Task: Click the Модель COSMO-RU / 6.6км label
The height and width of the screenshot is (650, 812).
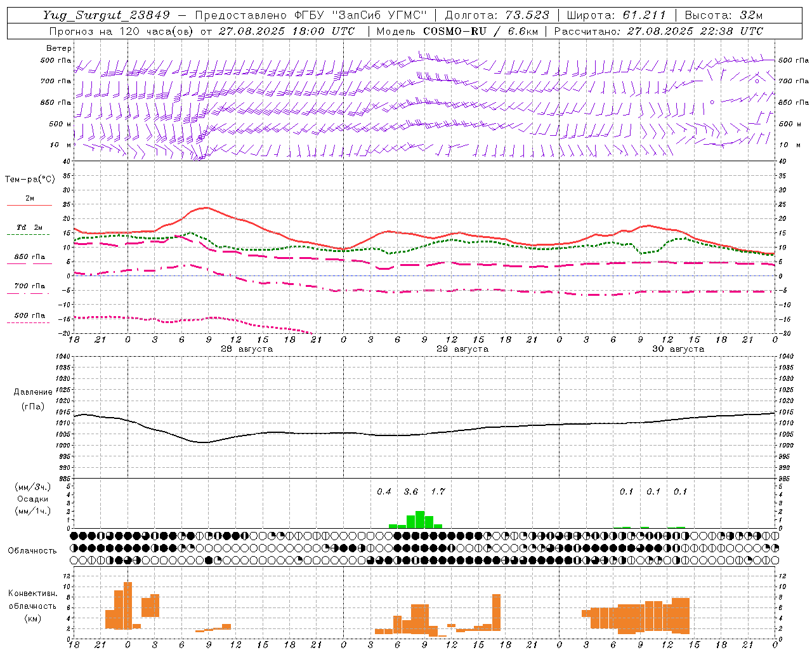Action: [x=457, y=31]
